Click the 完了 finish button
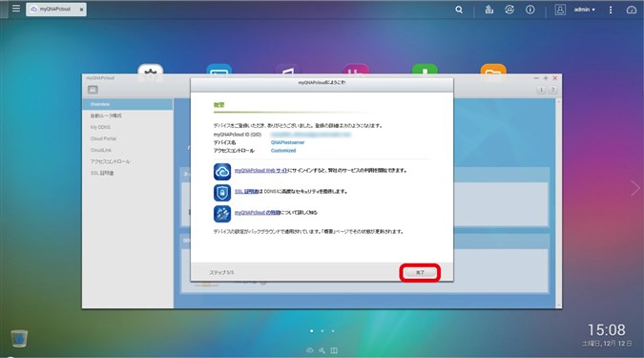The image size is (644, 358). 420,272
